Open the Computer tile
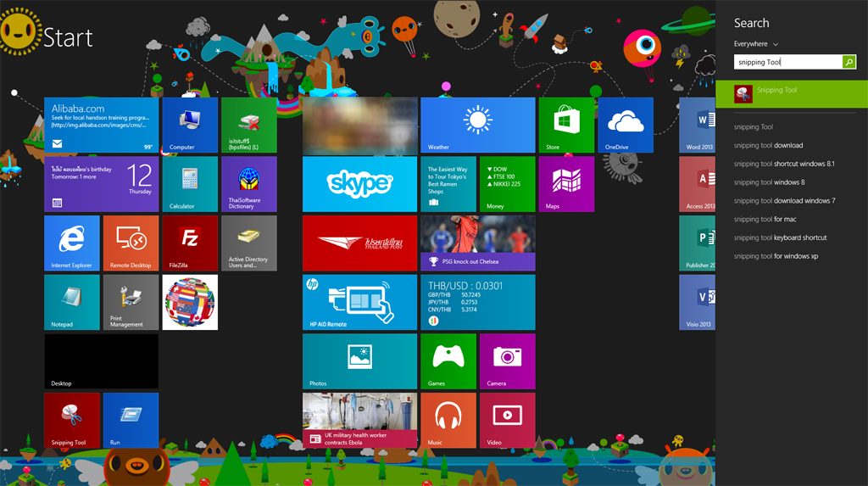This screenshot has width=868, height=486. pyautogui.click(x=190, y=126)
